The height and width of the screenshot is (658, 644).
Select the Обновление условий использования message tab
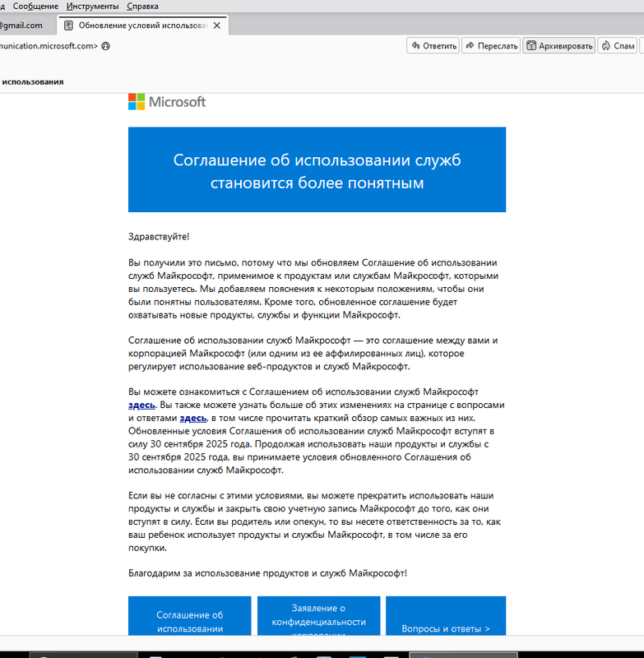pos(142,25)
